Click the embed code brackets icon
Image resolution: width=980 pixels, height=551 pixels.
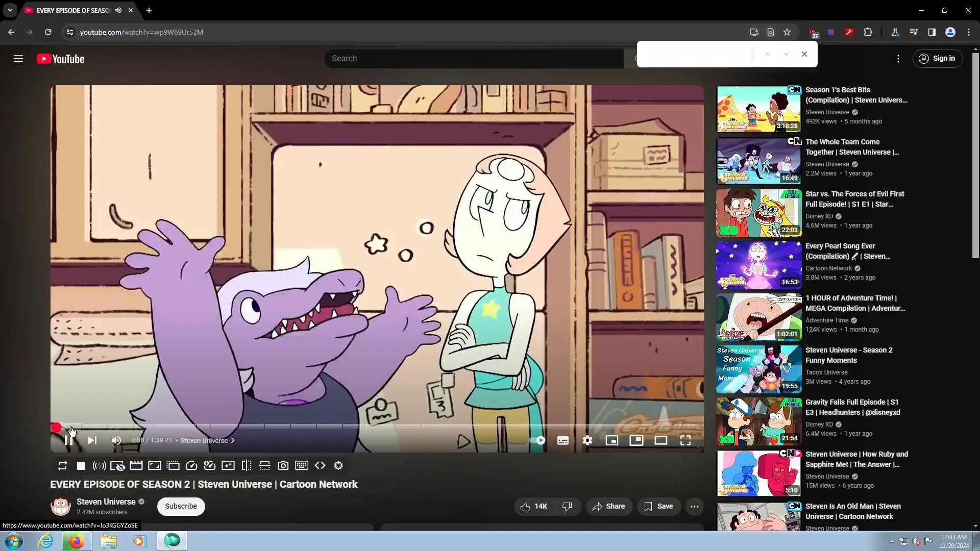point(320,466)
